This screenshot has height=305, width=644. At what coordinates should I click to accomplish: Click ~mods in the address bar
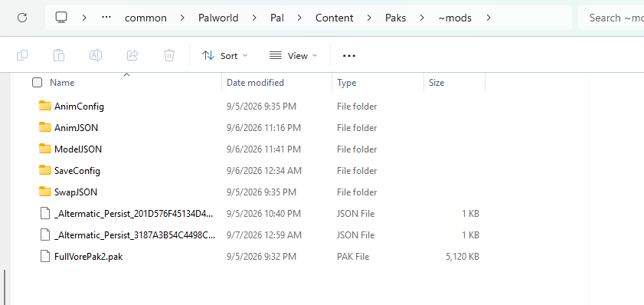[x=455, y=18]
